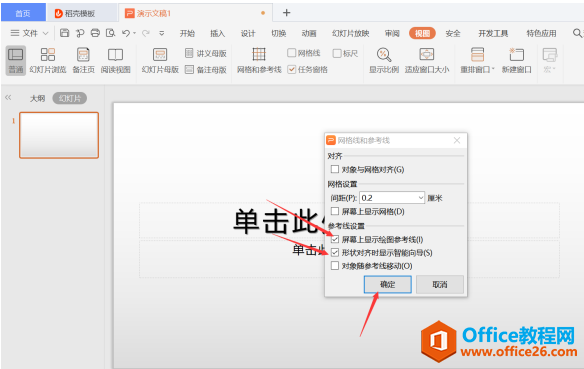Select the 普通 normal view icon
Screen dimensions: 584x369
click(16, 60)
